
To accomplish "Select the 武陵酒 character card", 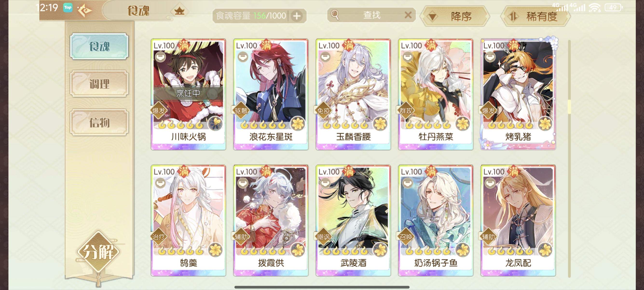I will pos(353,220).
